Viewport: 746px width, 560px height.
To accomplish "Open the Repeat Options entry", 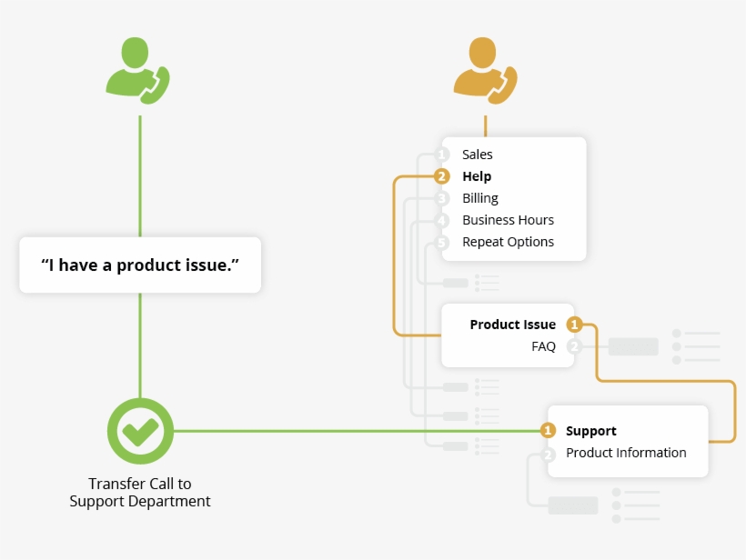I will pos(507,241).
